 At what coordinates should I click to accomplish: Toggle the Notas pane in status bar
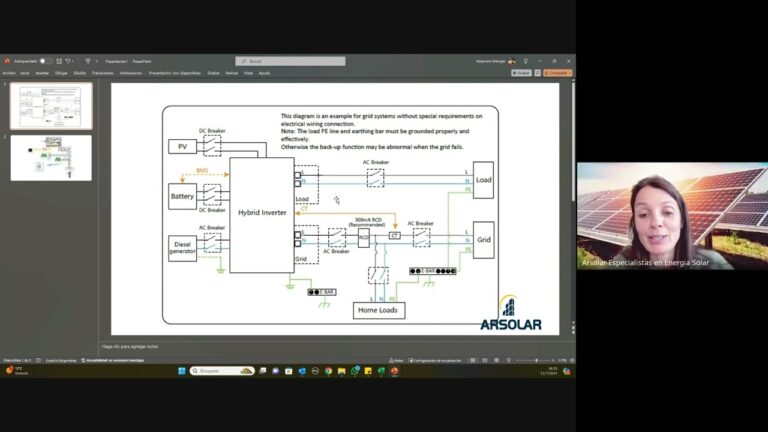(x=397, y=360)
